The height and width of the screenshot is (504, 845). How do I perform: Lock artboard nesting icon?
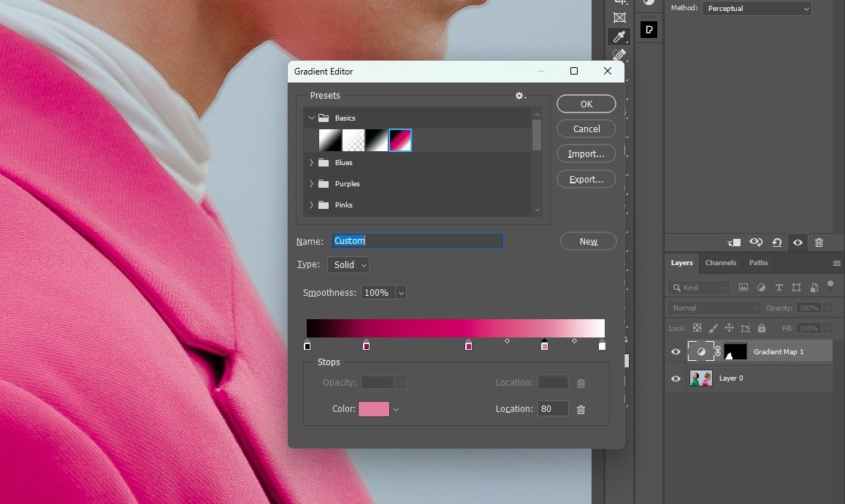(745, 328)
